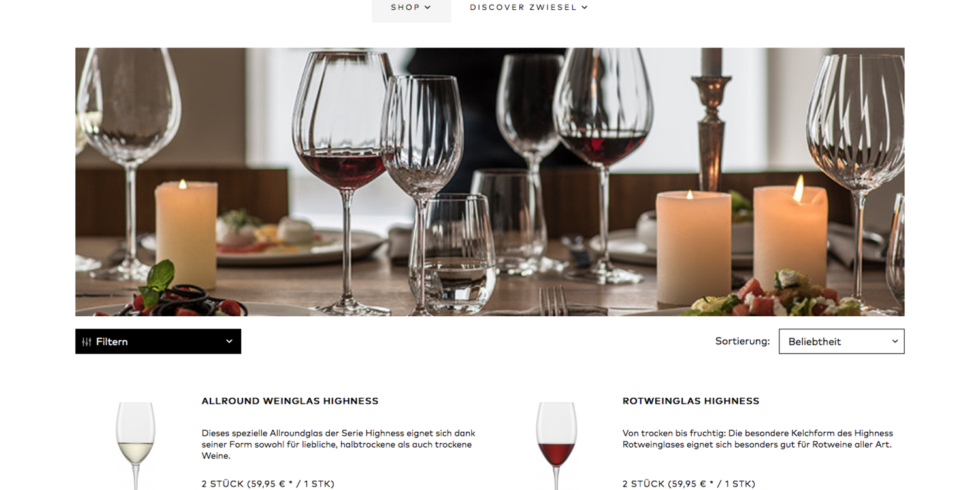Click the Beliebtheit text in sort box
Image resolution: width=980 pixels, height=490 pixels.
[x=814, y=342]
